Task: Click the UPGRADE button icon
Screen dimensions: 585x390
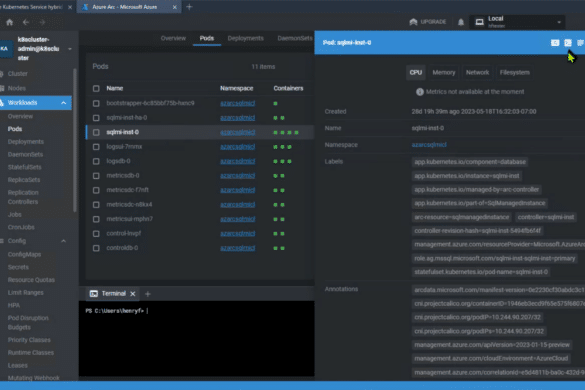Action: point(413,22)
